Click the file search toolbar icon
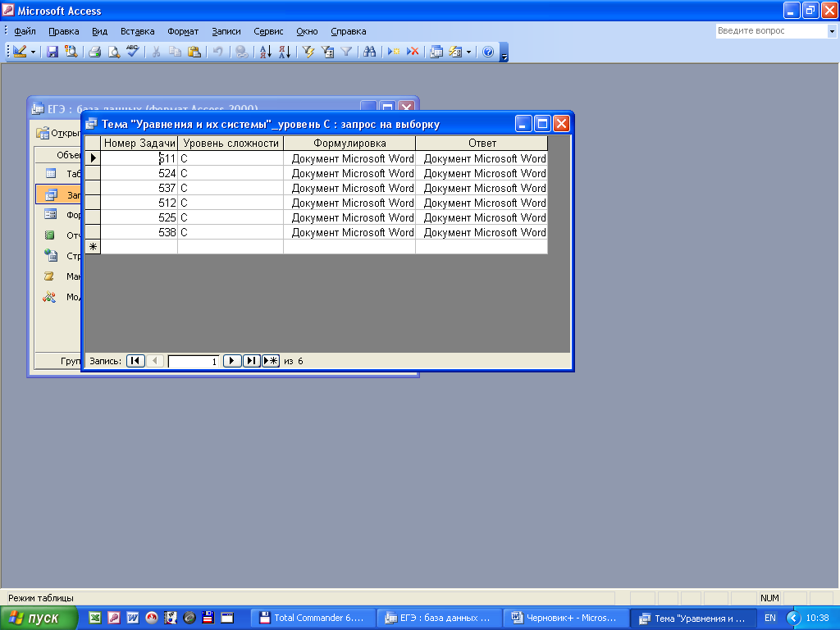 click(71, 52)
